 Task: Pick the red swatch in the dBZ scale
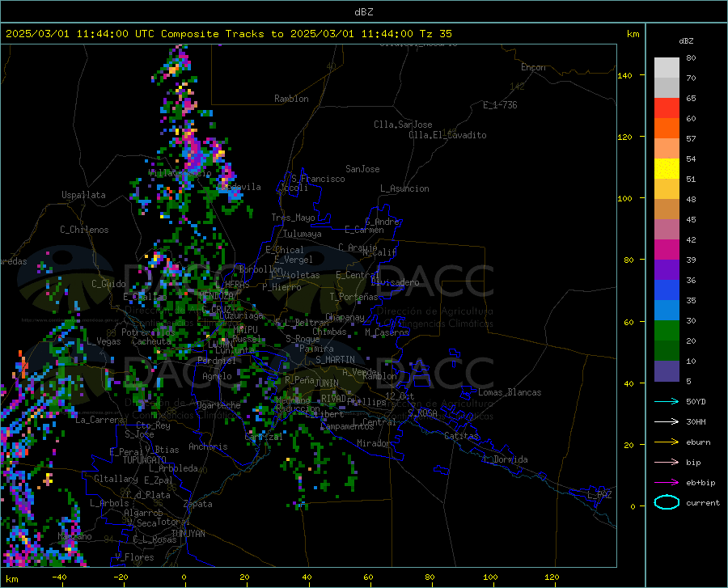click(x=667, y=108)
